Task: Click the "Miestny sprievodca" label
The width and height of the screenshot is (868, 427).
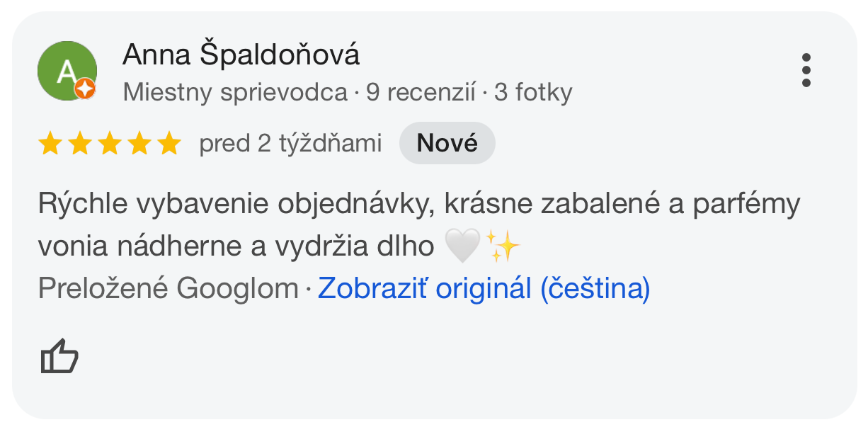Action: click(x=236, y=93)
